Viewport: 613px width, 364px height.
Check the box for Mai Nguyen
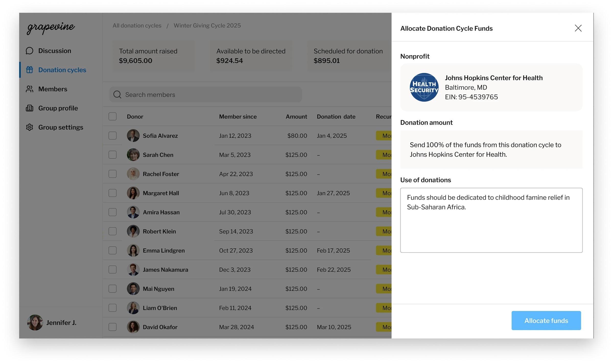tap(112, 288)
